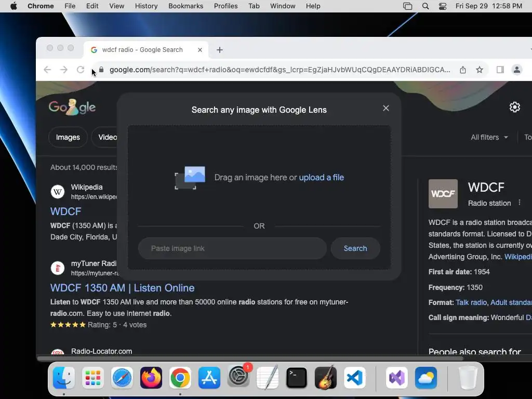Open Terminal from the Dock
Viewport: 532px width, 399px height.
(297, 378)
